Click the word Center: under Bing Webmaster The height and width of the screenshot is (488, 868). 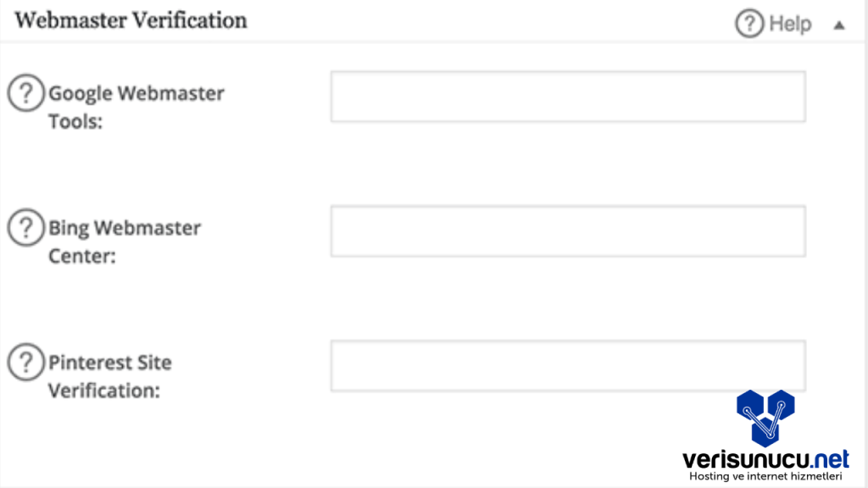click(x=81, y=256)
